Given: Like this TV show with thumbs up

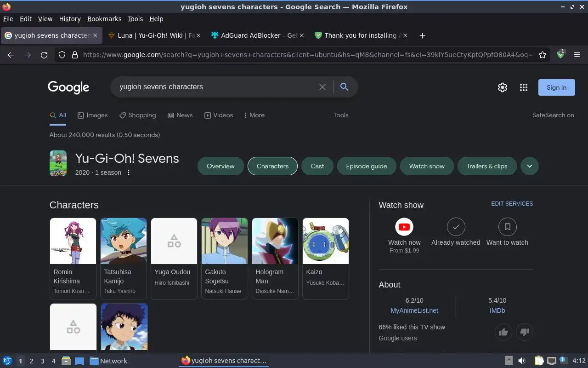Looking at the screenshot, I should [x=503, y=332].
